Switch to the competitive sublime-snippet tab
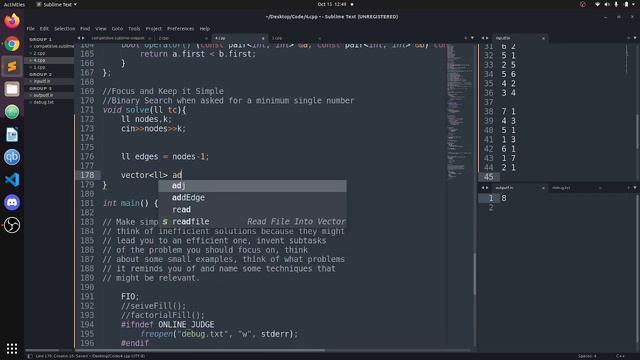 point(118,38)
